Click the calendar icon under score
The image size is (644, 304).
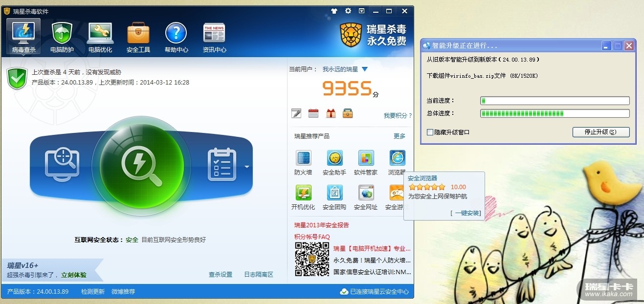pyautogui.click(x=313, y=113)
